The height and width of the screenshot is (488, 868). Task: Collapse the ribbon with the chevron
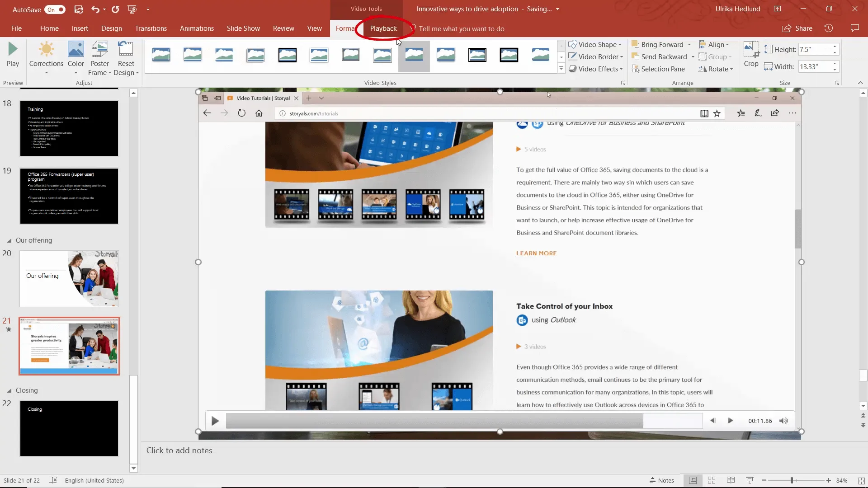tap(860, 83)
